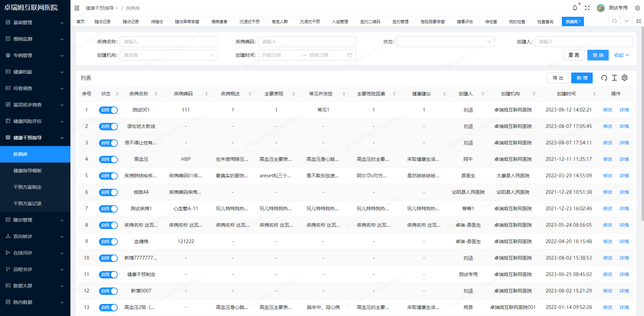Open the 状态 dropdown filter

pyautogui.click(x=445, y=41)
